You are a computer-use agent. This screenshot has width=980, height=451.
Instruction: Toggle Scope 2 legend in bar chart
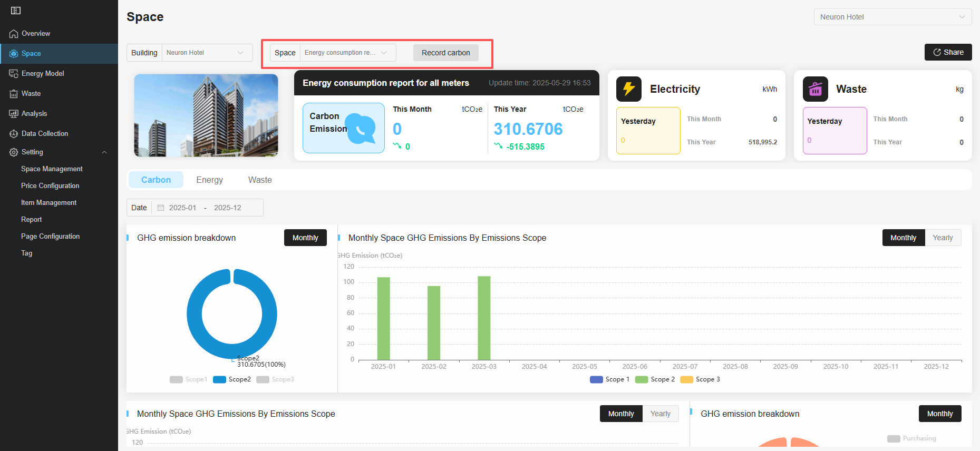(655, 379)
